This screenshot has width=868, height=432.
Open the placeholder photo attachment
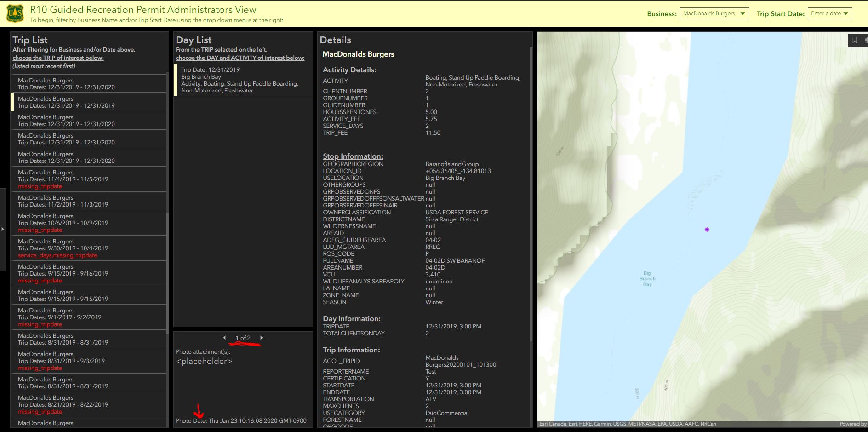pyautogui.click(x=203, y=361)
